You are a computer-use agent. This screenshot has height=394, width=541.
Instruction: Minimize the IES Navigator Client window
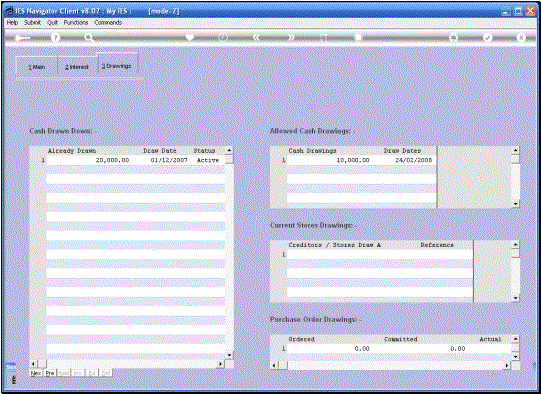tap(506, 11)
